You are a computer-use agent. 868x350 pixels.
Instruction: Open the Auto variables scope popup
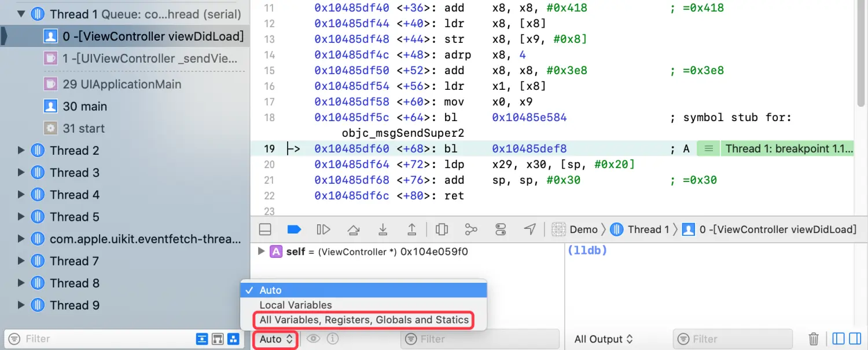coord(275,339)
